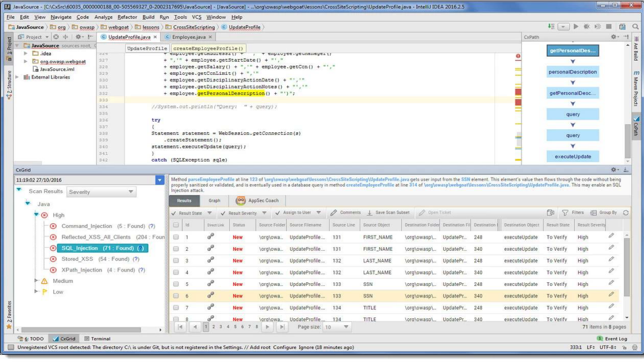Click the Make Project build icon

(x=551, y=27)
